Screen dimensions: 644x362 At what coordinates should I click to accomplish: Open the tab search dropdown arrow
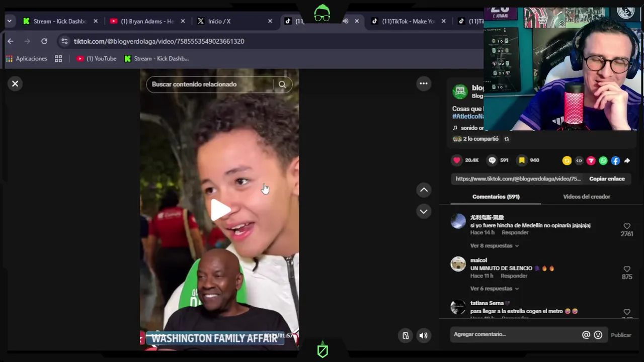click(x=9, y=21)
